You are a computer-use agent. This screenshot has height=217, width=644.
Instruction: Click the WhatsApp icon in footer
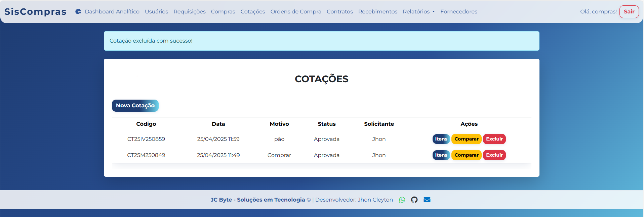click(402, 200)
